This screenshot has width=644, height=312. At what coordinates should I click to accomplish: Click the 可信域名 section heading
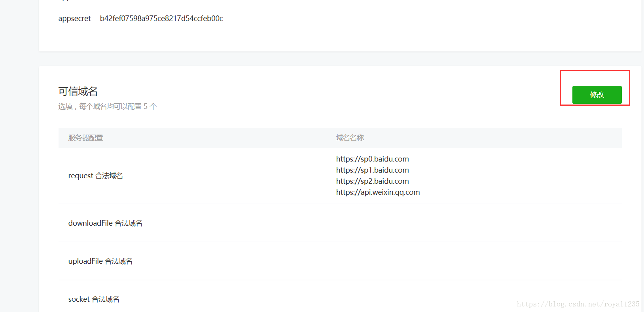click(x=78, y=91)
